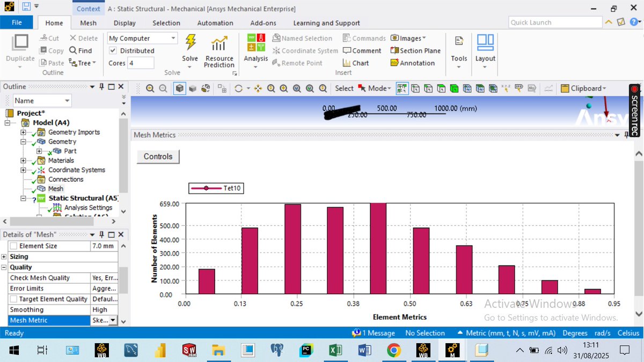Open the Layout options
Viewport: 644px width, 362px height.
click(485, 51)
